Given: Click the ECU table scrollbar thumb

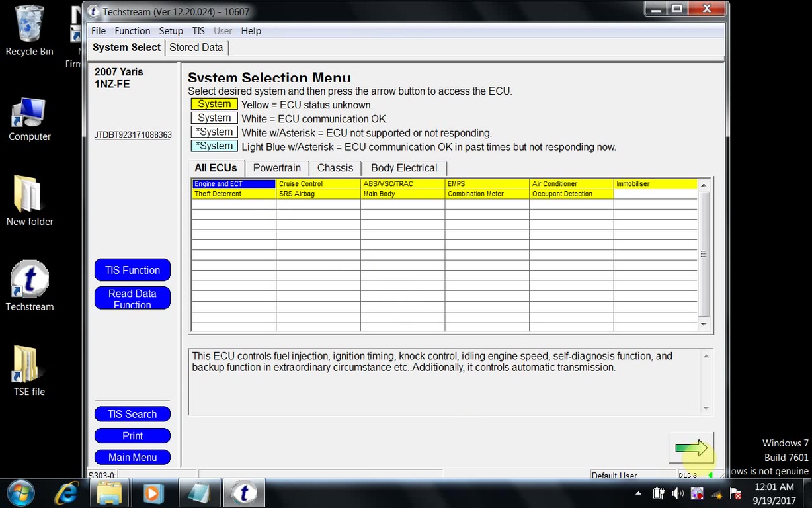Looking at the screenshot, I should [x=704, y=254].
